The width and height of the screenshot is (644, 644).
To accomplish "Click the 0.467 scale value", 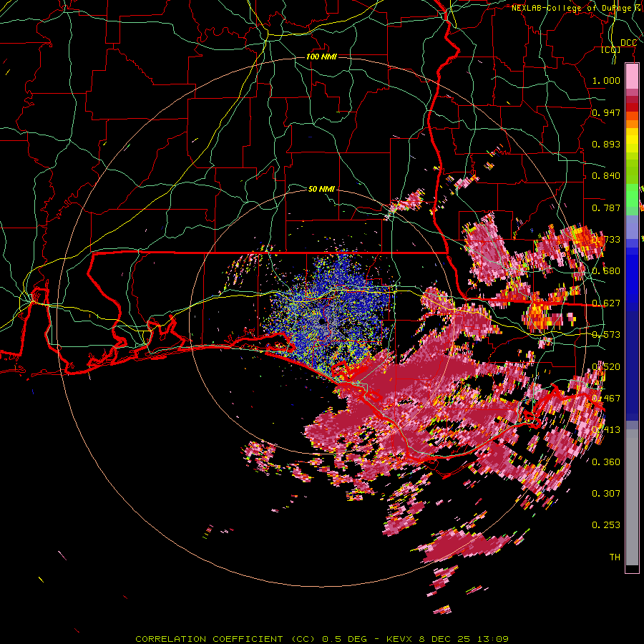I will pos(606,399).
